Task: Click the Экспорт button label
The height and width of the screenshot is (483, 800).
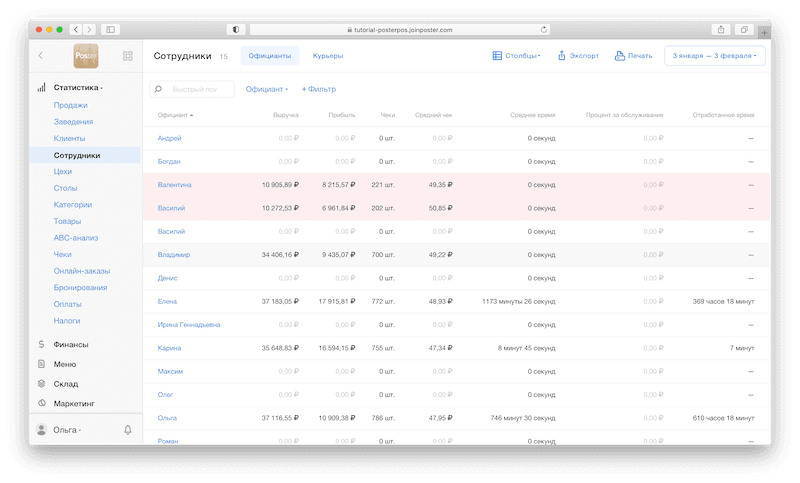Action: (584, 56)
